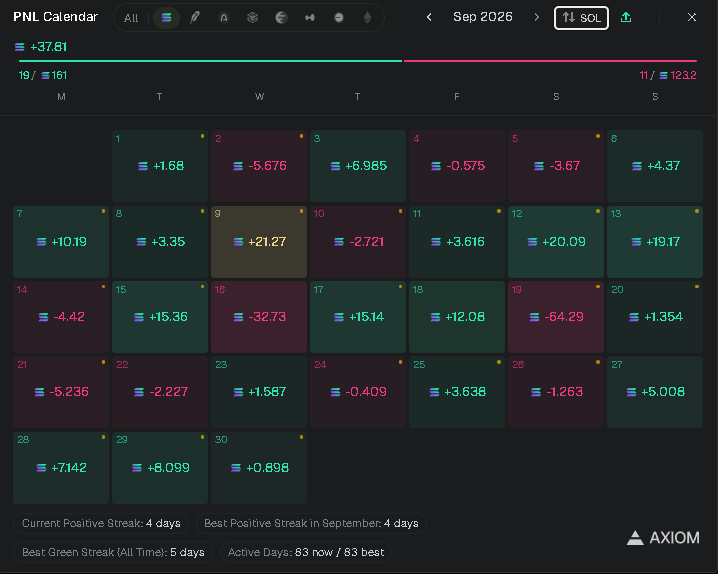The image size is (718, 574).
Task: Select day 14 with -4.42
Action: [x=61, y=317]
